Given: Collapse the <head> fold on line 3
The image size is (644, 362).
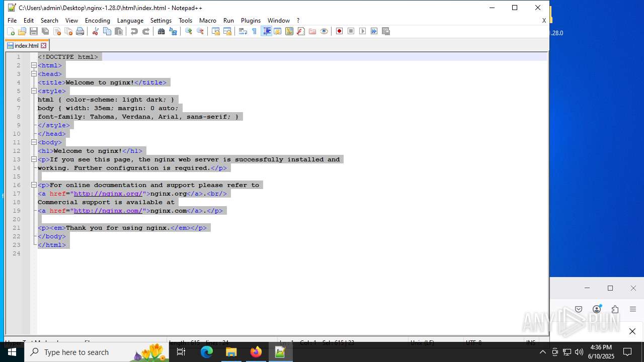Looking at the screenshot, I should point(34,74).
